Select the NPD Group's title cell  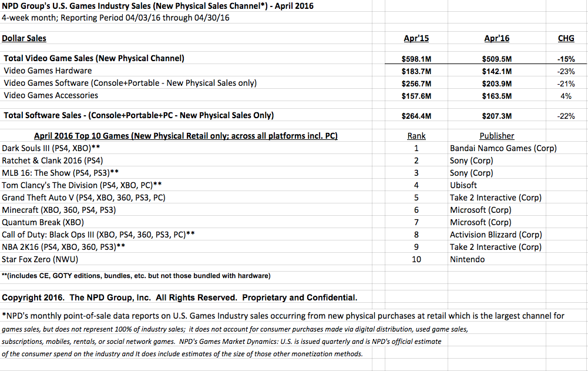coord(157,6)
